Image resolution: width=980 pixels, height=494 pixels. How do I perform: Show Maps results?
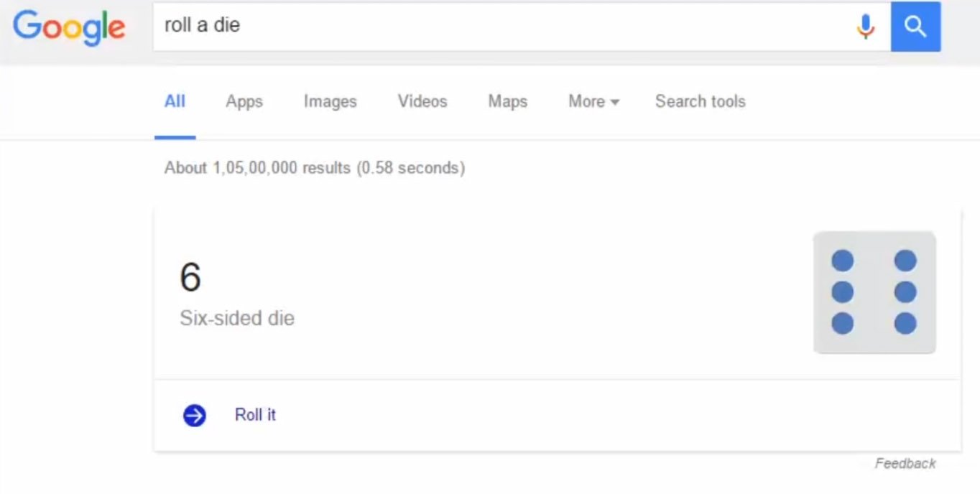point(507,101)
